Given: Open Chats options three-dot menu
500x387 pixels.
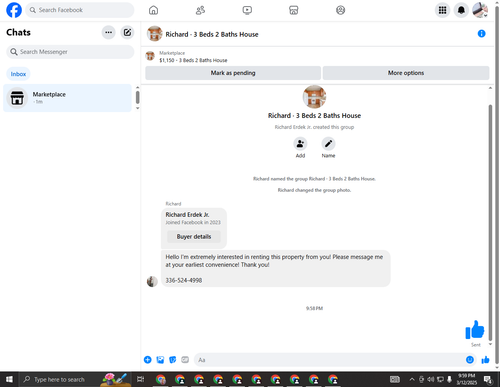Looking at the screenshot, I should tap(108, 32).
